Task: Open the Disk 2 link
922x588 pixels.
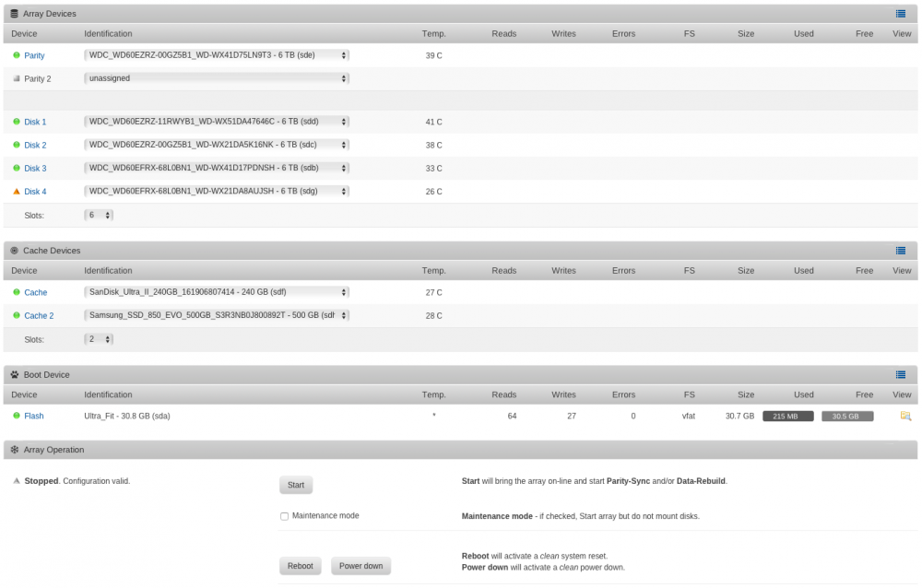Action: tap(35, 146)
